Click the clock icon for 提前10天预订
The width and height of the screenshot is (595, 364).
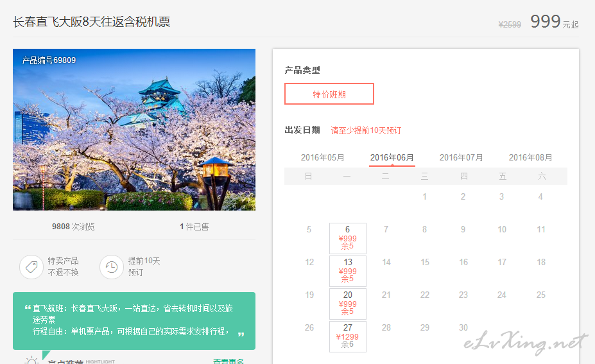(112, 267)
